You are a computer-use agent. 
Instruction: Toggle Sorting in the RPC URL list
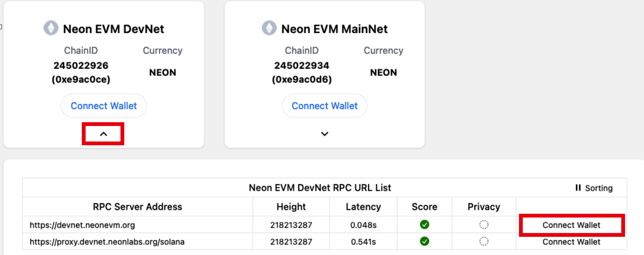[x=594, y=188]
